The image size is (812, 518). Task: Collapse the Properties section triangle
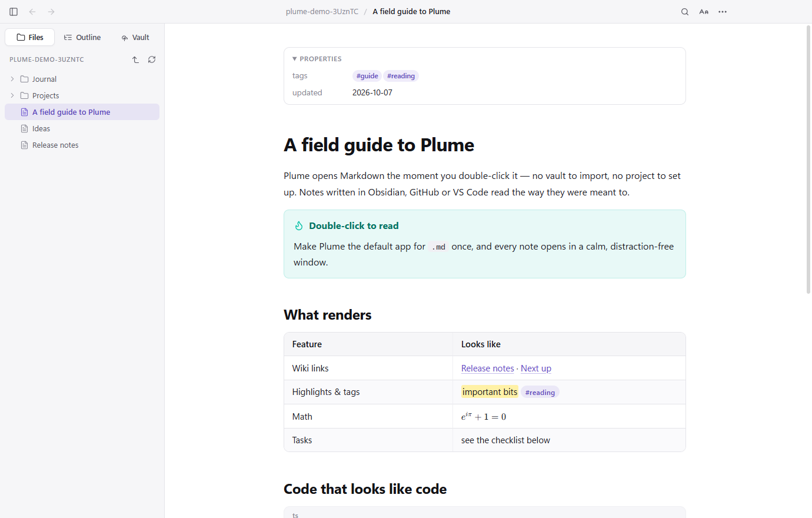pos(295,59)
